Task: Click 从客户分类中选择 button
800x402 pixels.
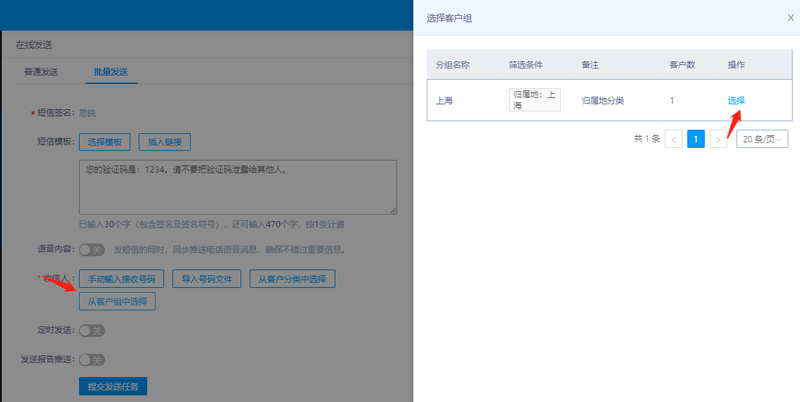Action: coord(292,279)
